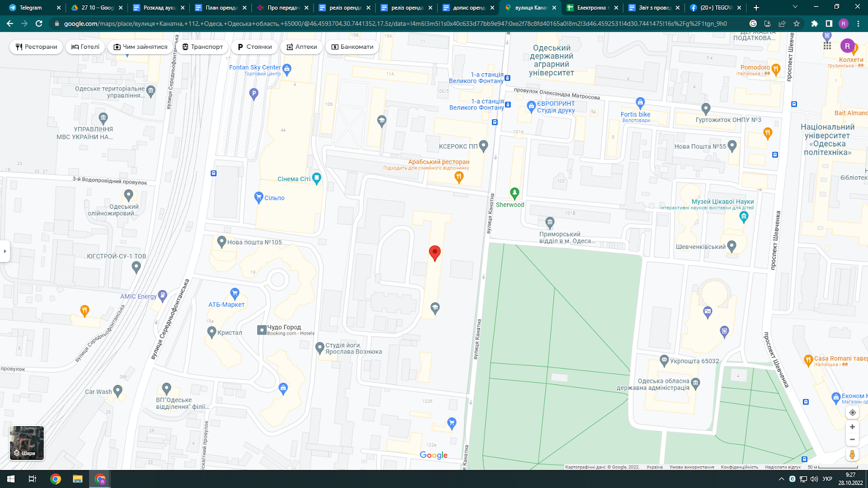The width and height of the screenshot is (868, 488).
Task: Open the Car Wash pin
Action: click(118, 390)
